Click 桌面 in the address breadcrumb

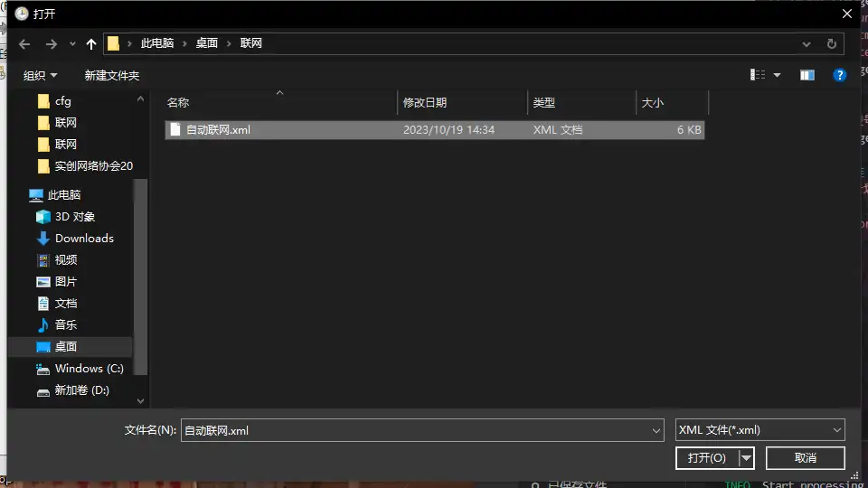[206, 43]
